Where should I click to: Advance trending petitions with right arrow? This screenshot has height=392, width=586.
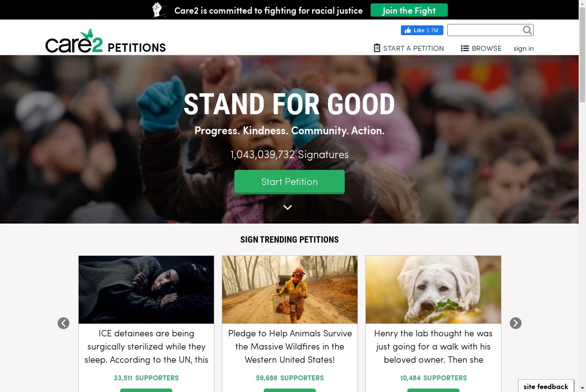(516, 323)
